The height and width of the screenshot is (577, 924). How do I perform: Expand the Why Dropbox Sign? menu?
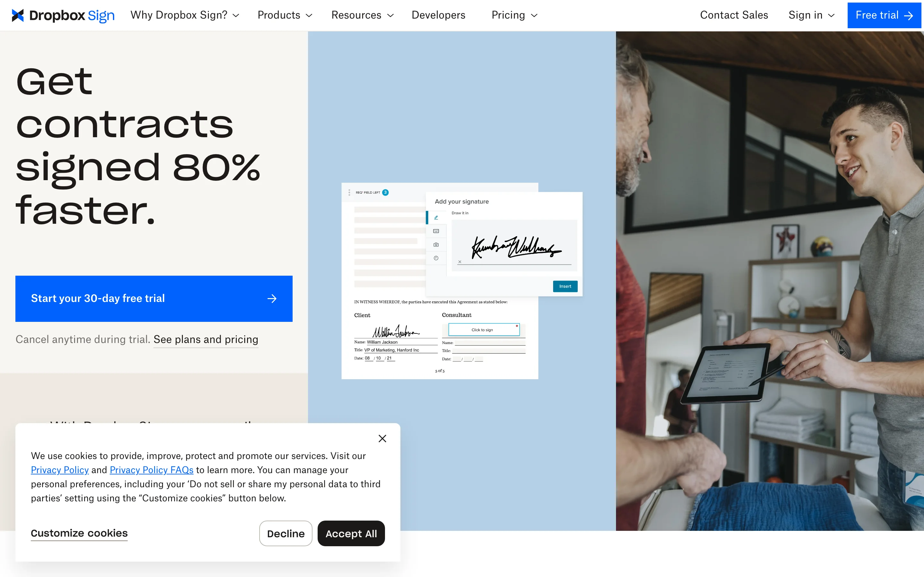[x=185, y=15]
